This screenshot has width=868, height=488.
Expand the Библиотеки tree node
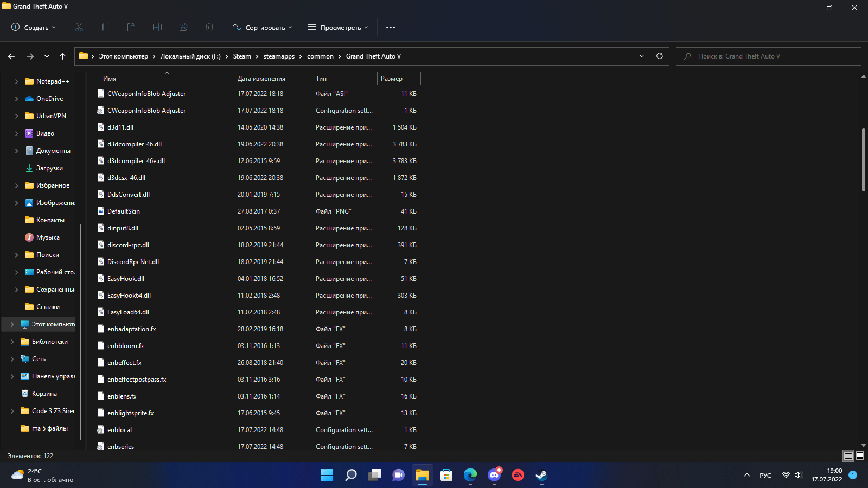(12, 342)
